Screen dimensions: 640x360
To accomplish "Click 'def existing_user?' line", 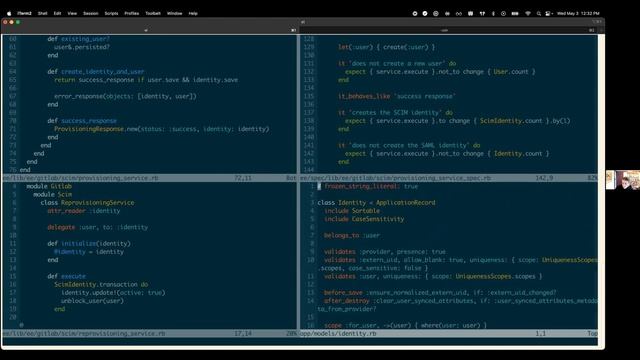I will pyautogui.click(x=78, y=39).
